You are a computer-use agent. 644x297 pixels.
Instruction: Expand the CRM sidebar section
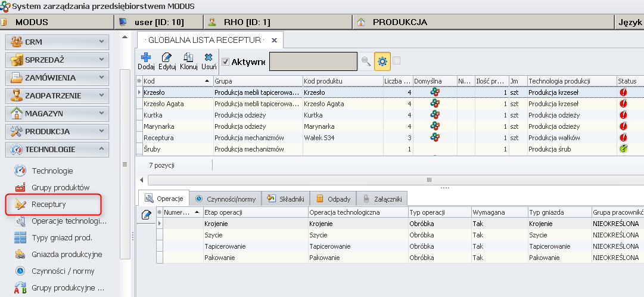(57, 42)
